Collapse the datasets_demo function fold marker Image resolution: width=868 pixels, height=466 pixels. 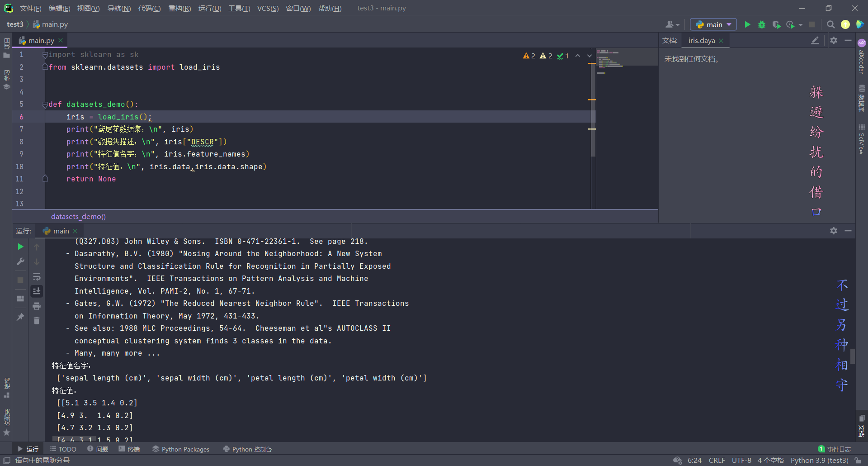click(x=45, y=105)
